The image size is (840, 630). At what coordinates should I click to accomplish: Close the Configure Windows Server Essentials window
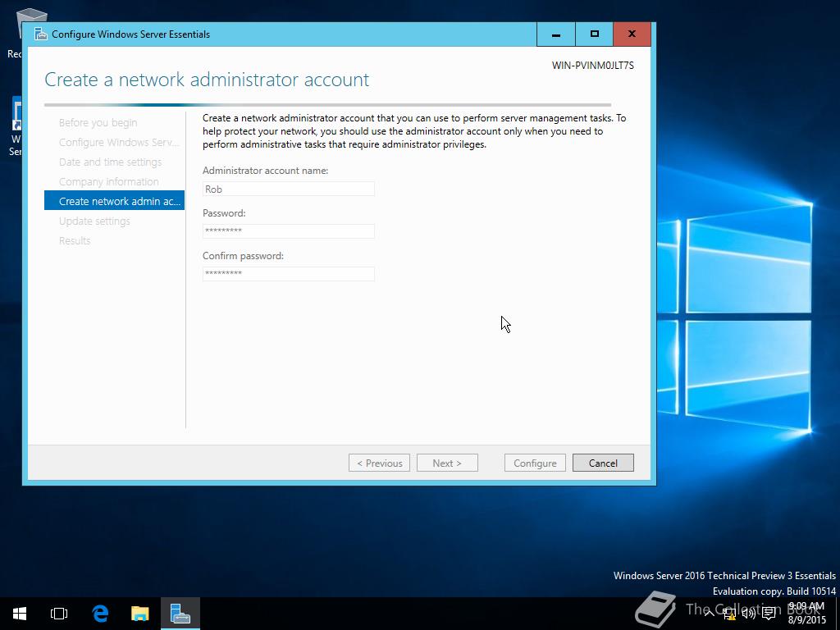(632, 34)
